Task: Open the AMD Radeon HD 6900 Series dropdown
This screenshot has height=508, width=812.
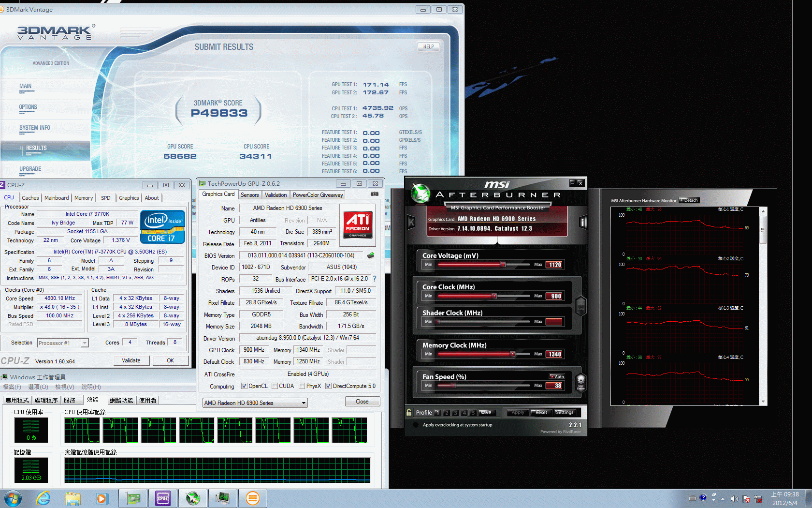Action: 255,403
